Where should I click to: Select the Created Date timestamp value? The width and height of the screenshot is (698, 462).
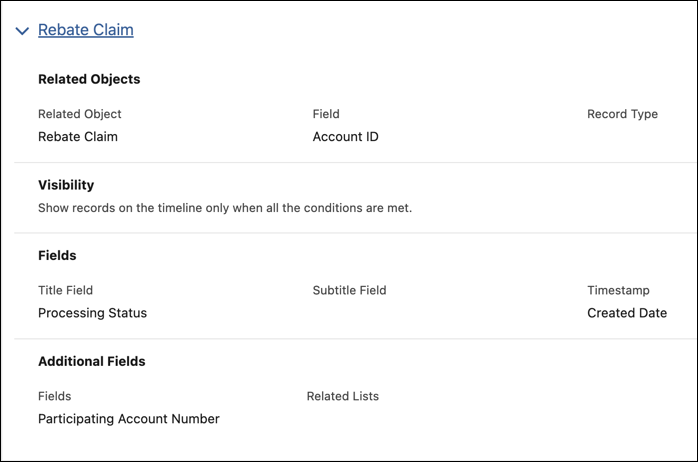pyautogui.click(x=627, y=313)
